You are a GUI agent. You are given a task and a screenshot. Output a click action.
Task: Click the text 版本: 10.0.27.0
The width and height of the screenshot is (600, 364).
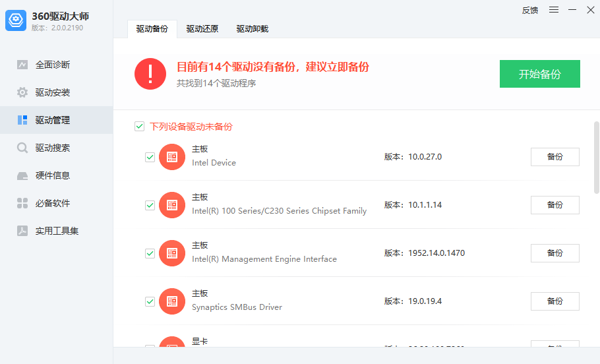pyautogui.click(x=413, y=157)
